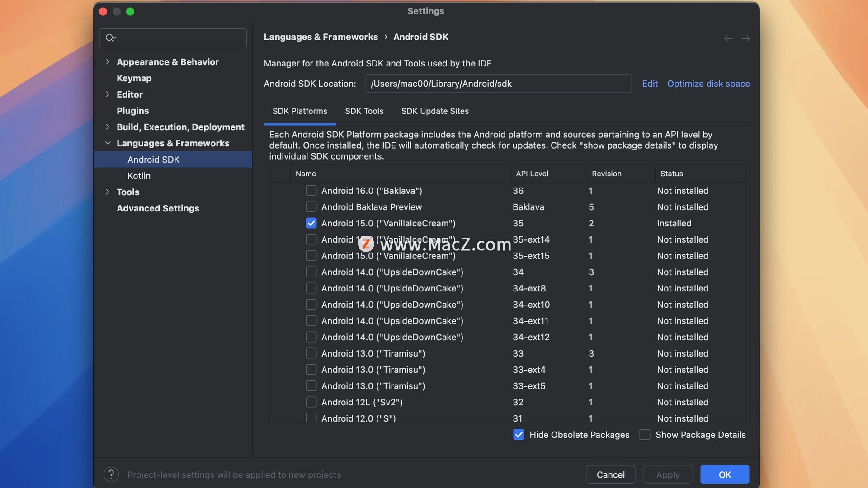Check Android 12L ("Sv2") checkbox
868x488 pixels.
[311, 402]
